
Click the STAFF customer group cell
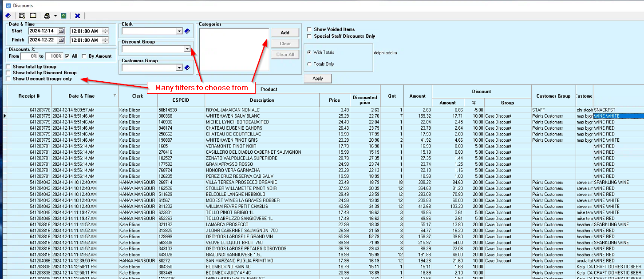(553, 110)
